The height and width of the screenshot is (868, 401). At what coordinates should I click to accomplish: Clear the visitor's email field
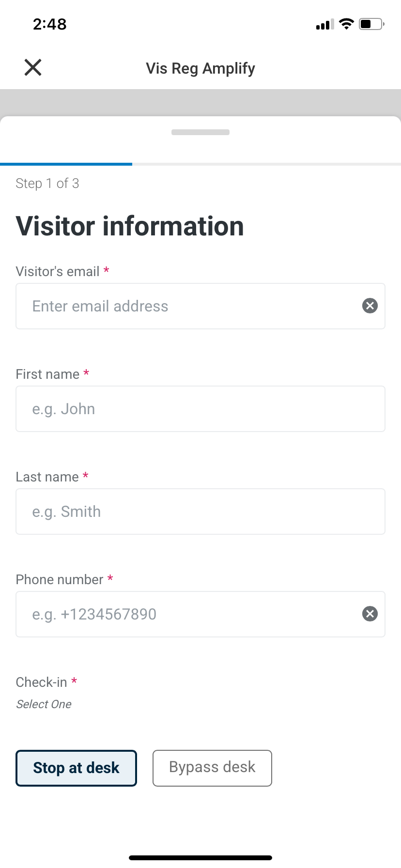coord(370,306)
